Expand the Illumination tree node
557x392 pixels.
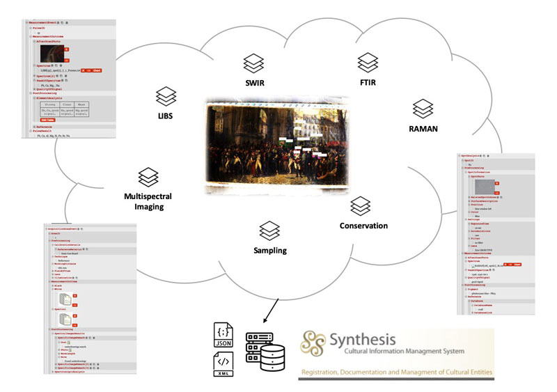(x=53, y=278)
